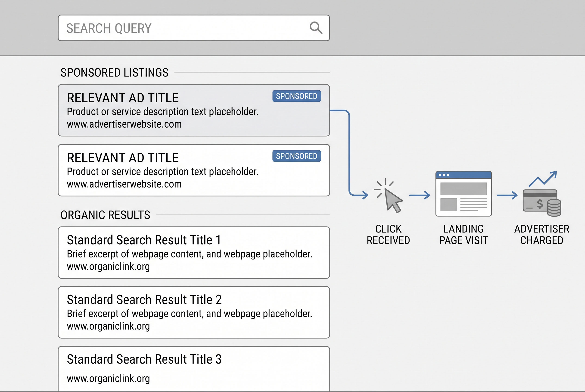
Task: Click the brief excerpt under Result Title 2
Action: click(x=190, y=314)
